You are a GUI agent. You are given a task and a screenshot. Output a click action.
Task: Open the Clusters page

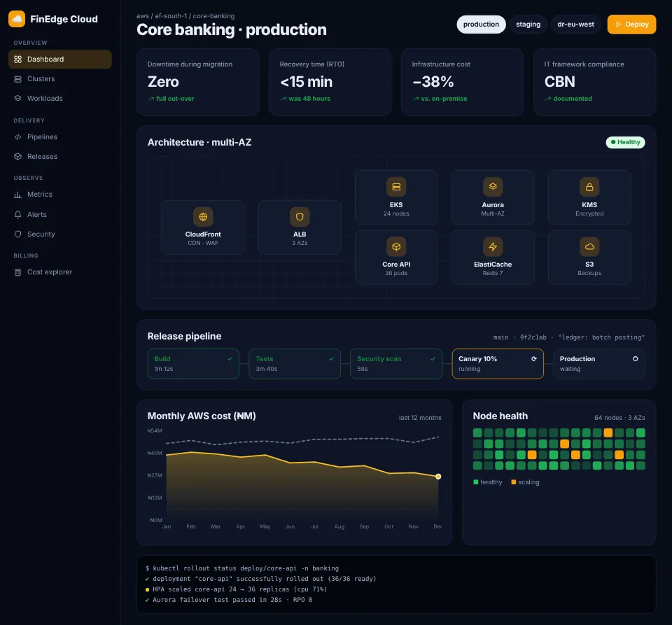[60, 79]
